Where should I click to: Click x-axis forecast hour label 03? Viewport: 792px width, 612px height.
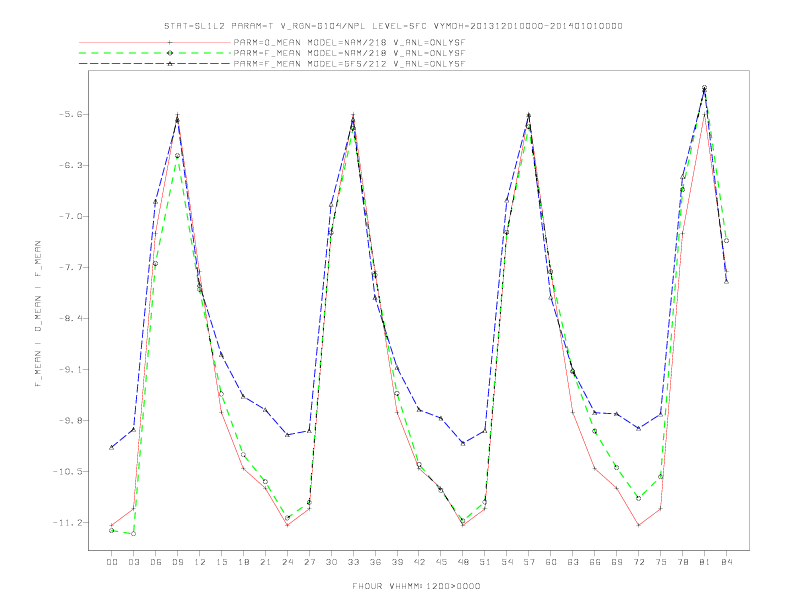click(x=133, y=562)
